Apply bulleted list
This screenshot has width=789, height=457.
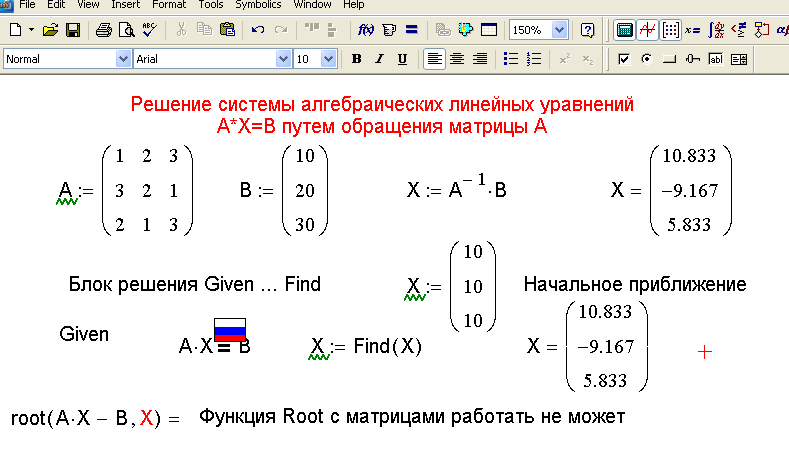pos(511,59)
